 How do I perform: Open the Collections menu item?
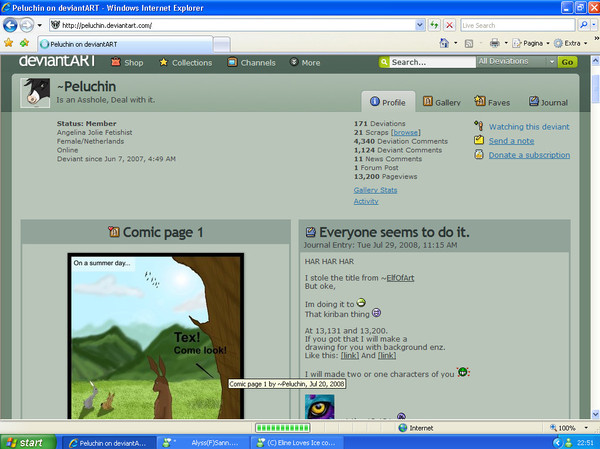coord(186,62)
